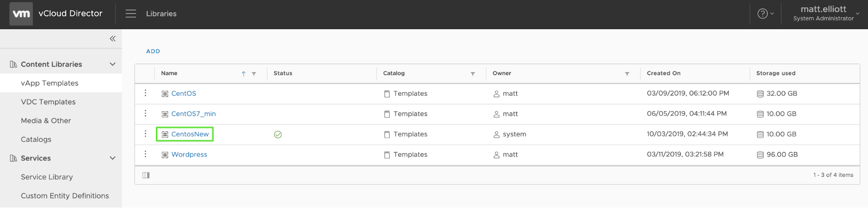Click the catalog icon in CentOS row
Screen dimensions: 868x208
[x=387, y=94]
